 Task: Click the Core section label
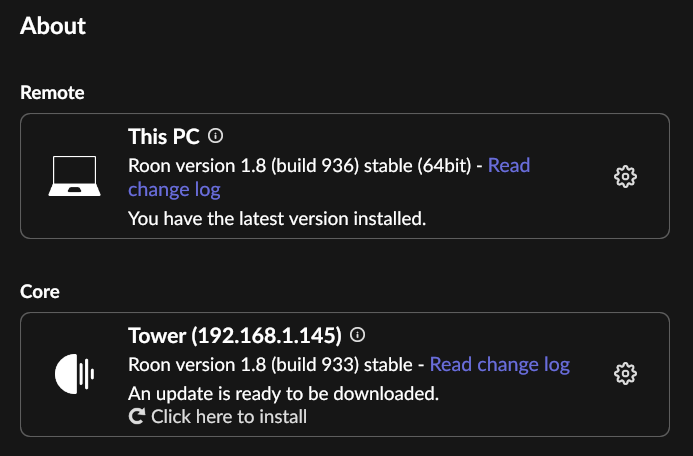[40, 292]
